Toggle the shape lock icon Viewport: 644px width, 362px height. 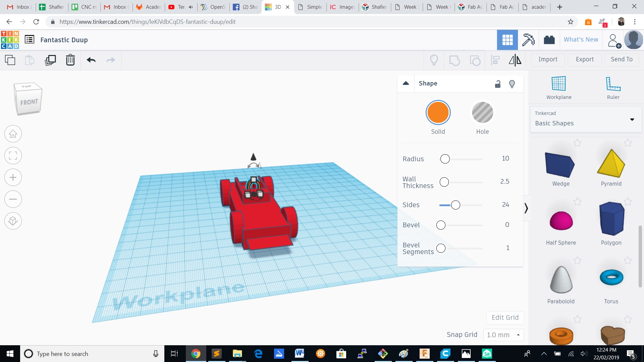498,84
